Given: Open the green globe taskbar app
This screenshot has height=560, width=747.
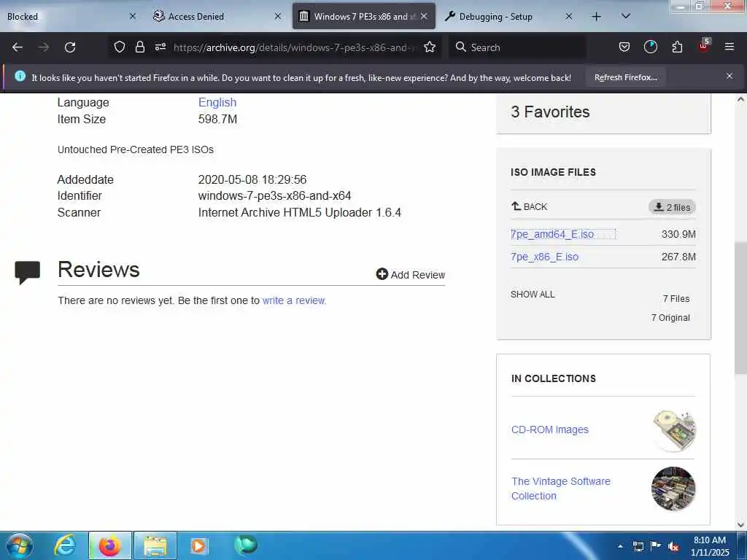Looking at the screenshot, I should [x=245, y=545].
